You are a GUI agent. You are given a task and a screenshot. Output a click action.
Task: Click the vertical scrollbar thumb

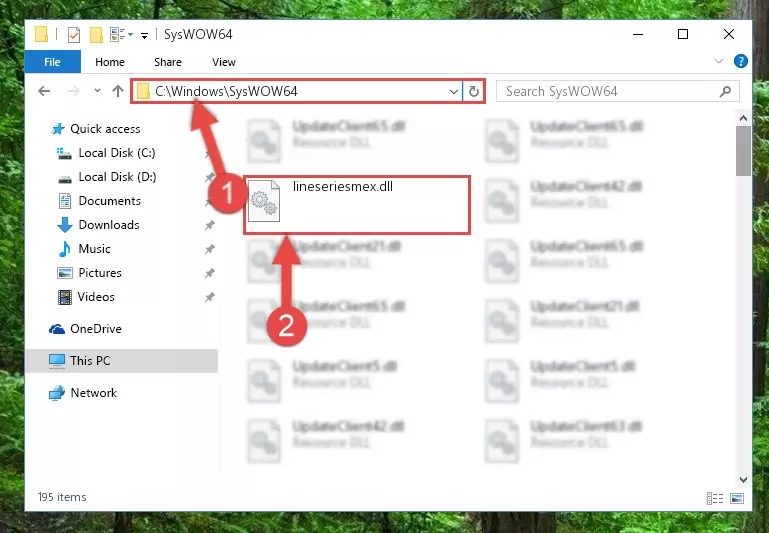(x=743, y=151)
